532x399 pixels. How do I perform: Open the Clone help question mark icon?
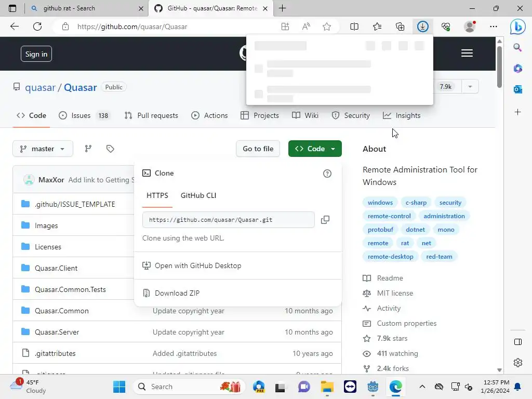327,174
